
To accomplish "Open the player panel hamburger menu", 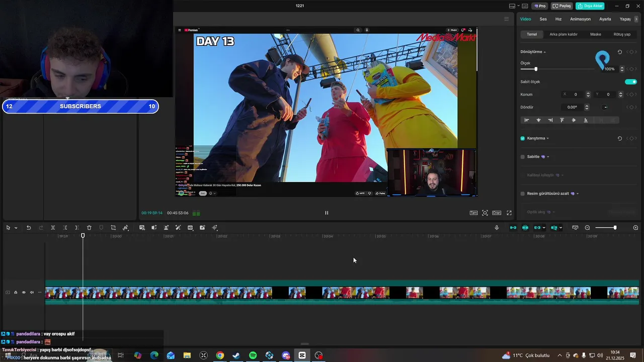I will pyautogui.click(x=506, y=19).
